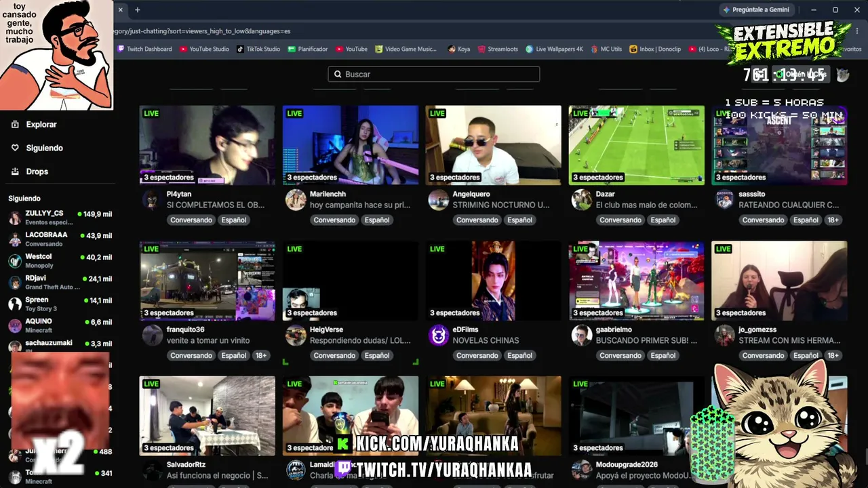
Task: Open the RDjavi channel in Siguiendo list
Action: pos(60,282)
